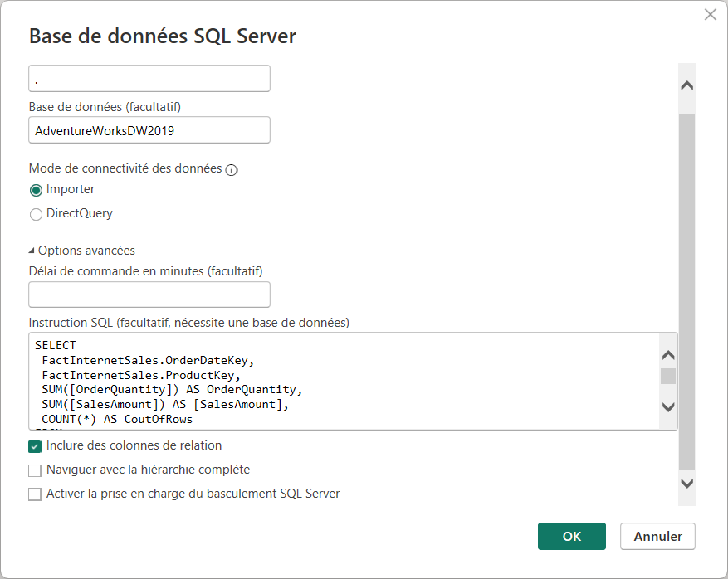This screenshot has width=728, height=579.
Task: Click the SQL statement box scrollbar thumb
Action: [668, 376]
